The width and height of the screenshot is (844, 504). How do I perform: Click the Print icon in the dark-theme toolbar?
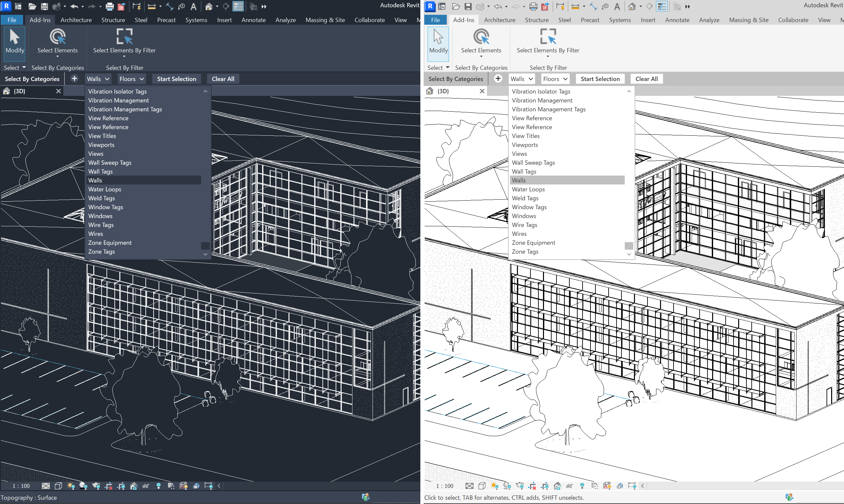109,6
